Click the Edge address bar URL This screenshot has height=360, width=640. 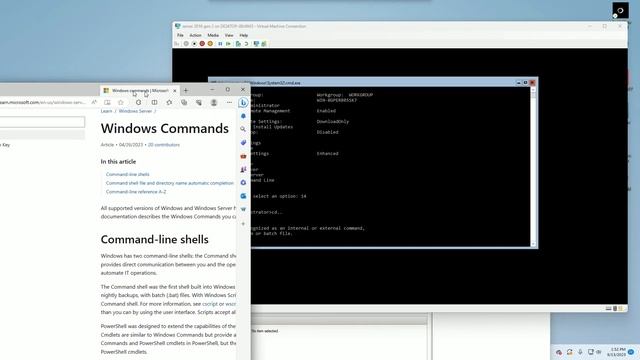coord(42,102)
